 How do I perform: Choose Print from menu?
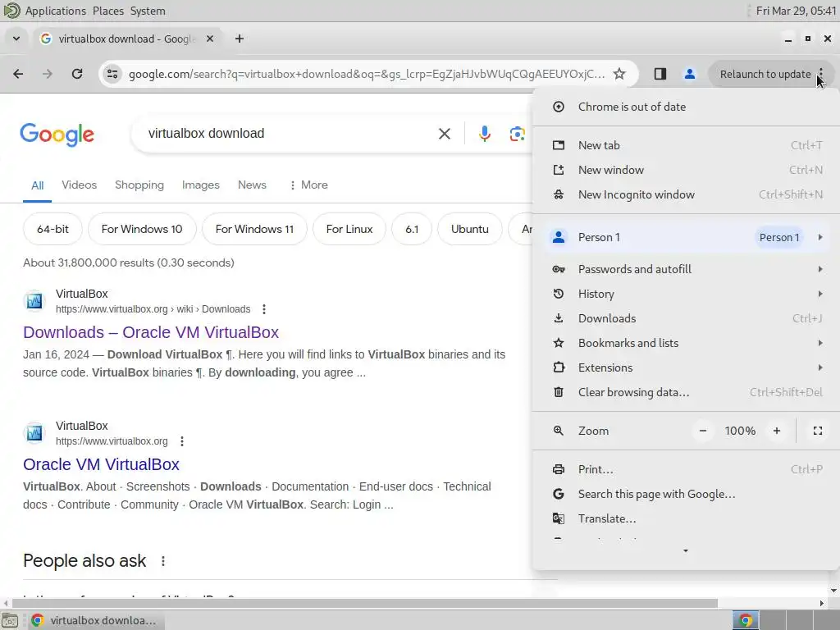coord(686,469)
